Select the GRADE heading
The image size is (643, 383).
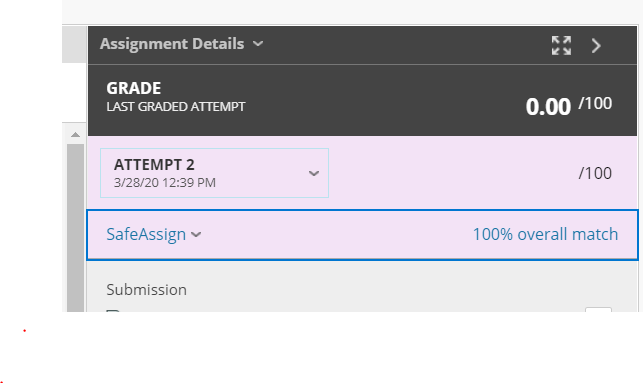[134, 88]
